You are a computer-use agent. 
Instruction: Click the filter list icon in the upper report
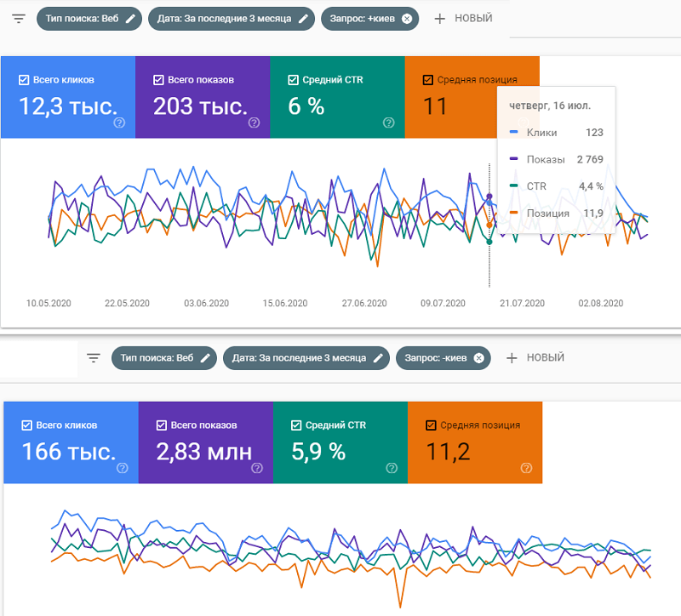(x=19, y=19)
